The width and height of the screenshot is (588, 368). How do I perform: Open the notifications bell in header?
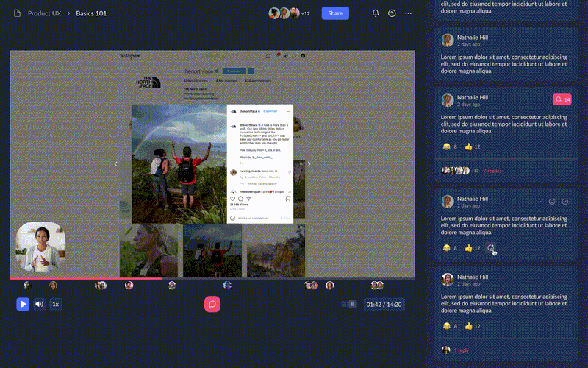pos(376,13)
